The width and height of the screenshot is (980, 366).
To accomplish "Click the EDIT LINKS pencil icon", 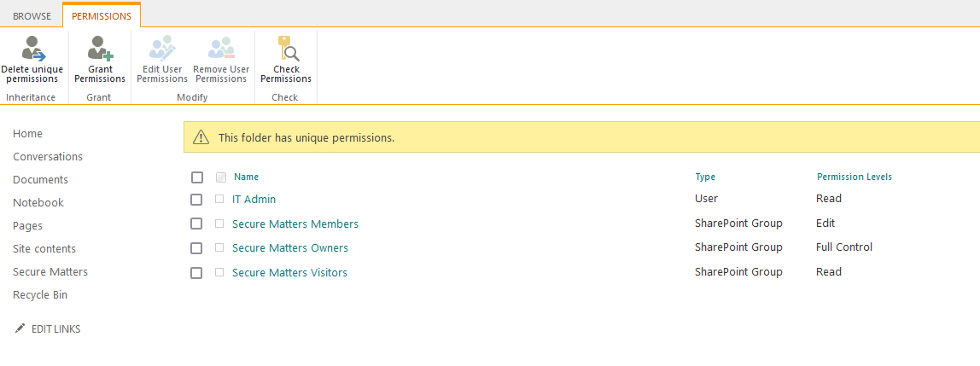I will [x=20, y=328].
